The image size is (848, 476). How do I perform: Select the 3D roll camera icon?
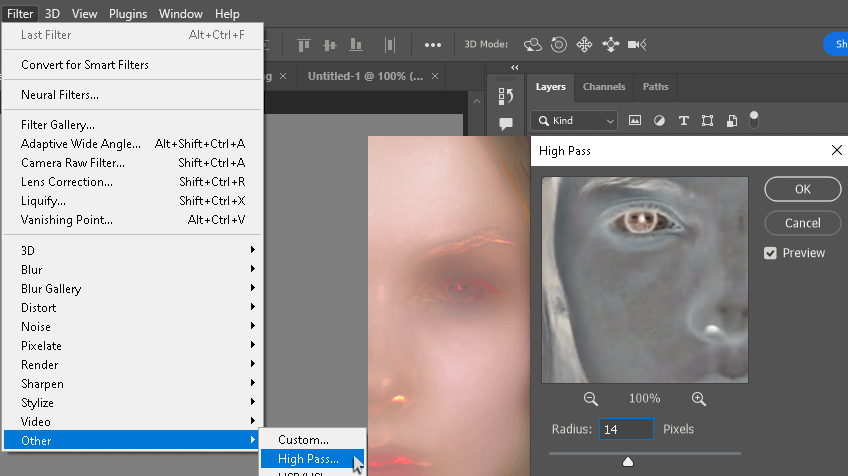pyautogui.click(x=559, y=44)
